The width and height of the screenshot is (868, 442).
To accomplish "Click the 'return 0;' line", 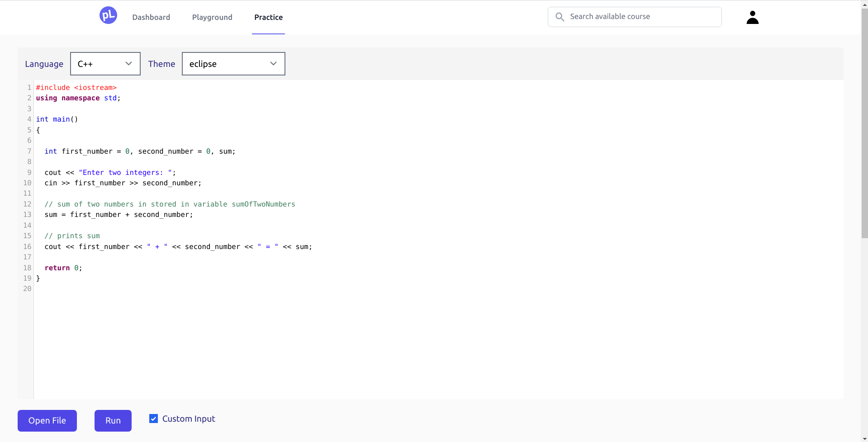I will click(x=63, y=268).
